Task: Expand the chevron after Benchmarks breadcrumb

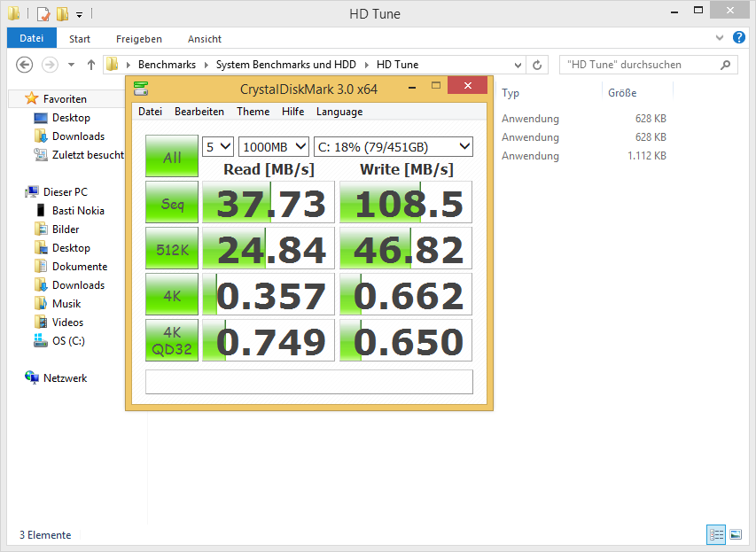Action: [x=206, y=65]
